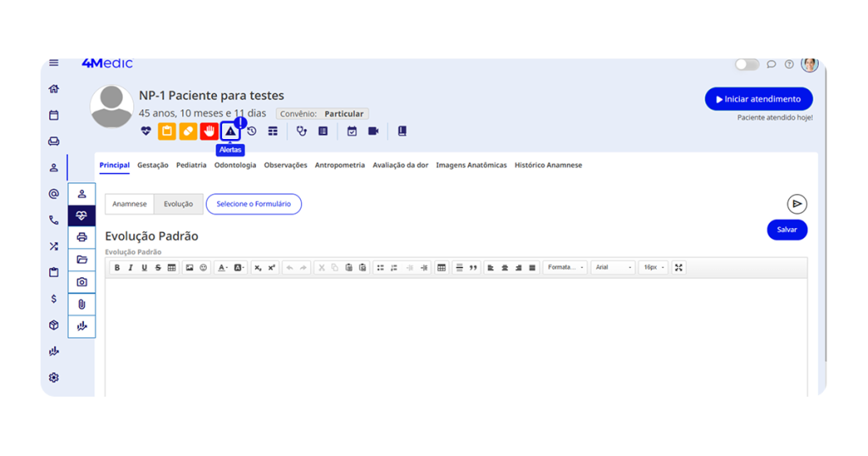Image resolution: width=868 pixels, height=456 pixels.
Task: Toggle italic formatting in the editor
Action: coord(131,268)
